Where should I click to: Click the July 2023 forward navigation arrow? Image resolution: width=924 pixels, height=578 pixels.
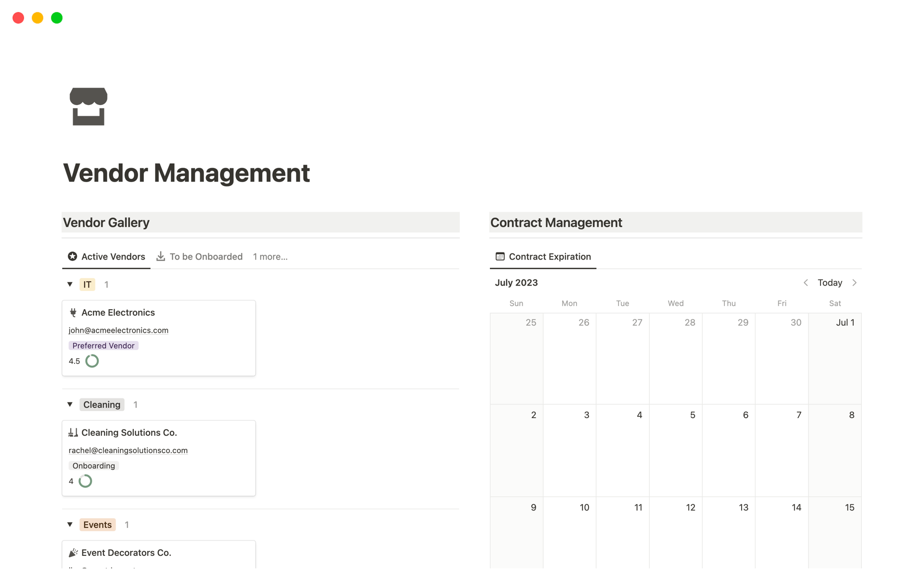tap(855, 282)
